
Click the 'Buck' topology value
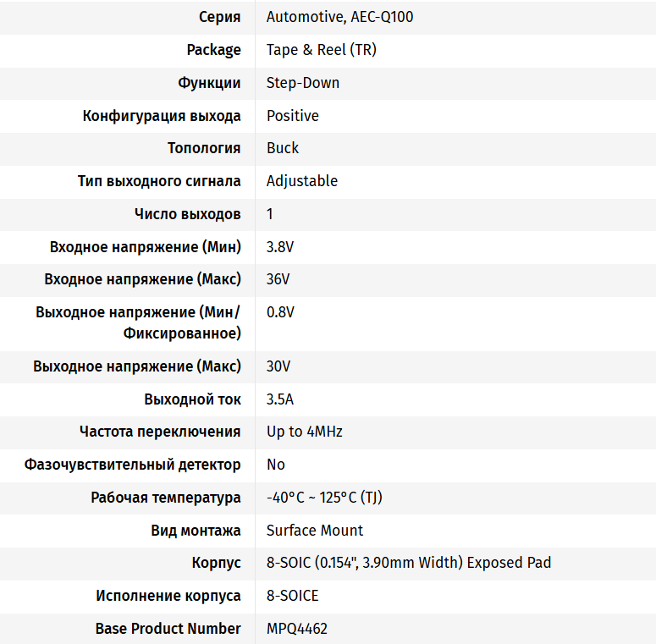(x=283, y=148)
